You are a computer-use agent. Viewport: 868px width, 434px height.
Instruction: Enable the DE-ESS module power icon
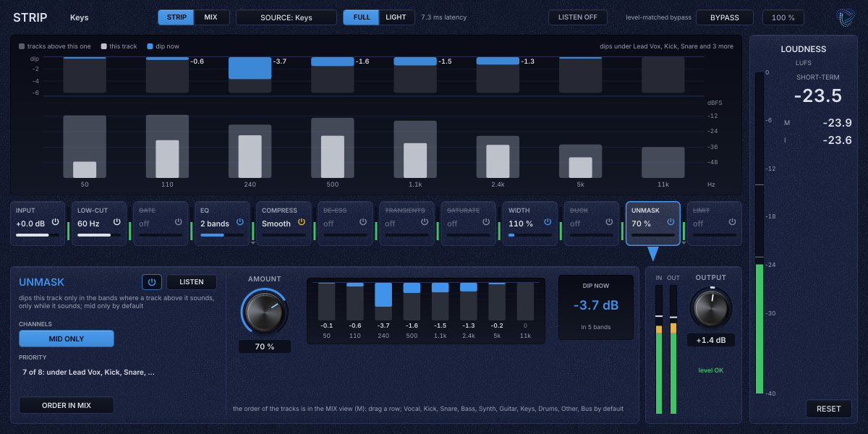pos(362,223)
